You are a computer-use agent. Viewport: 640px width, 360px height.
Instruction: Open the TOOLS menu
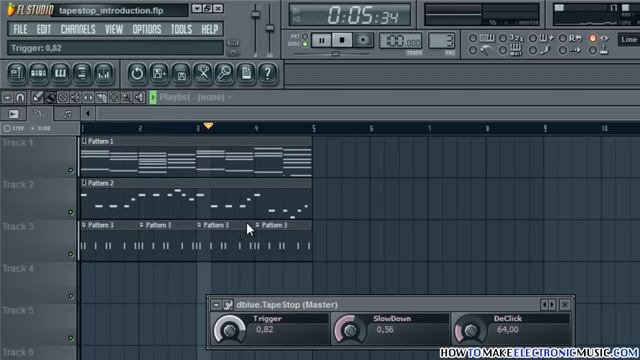181,29
